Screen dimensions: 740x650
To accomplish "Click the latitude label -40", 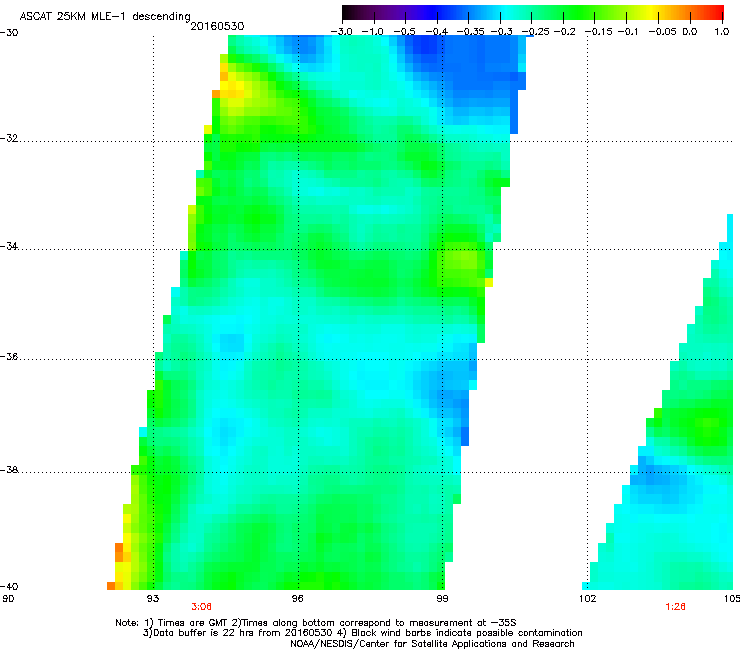I will pyautogui.click(x=9, y=586).
